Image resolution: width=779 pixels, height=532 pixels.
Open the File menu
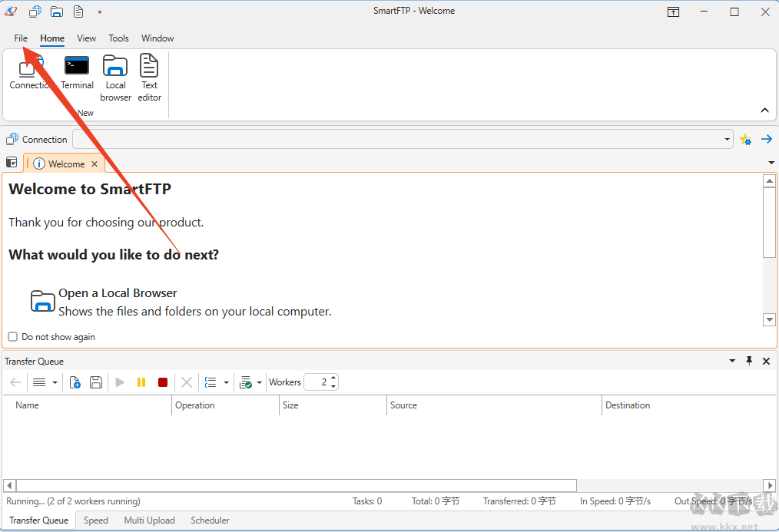(x=21, y=38)
